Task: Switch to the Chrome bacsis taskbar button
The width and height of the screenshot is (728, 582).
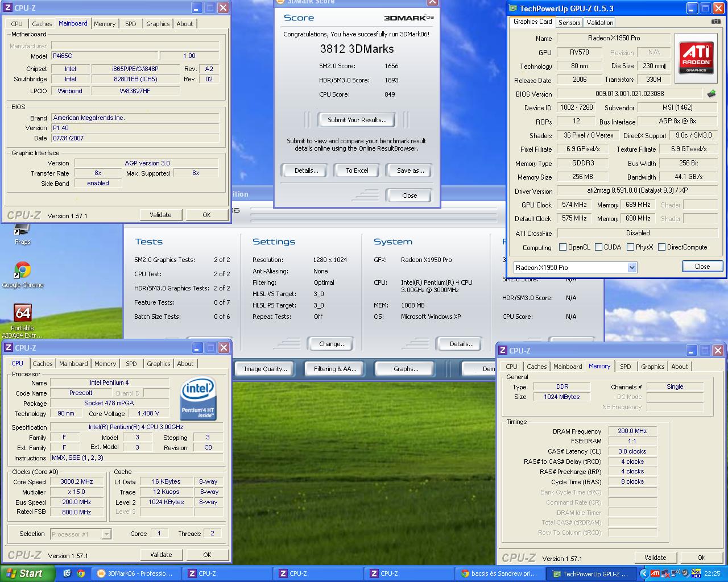Action: pyautogui.click(x=501, y=573)
